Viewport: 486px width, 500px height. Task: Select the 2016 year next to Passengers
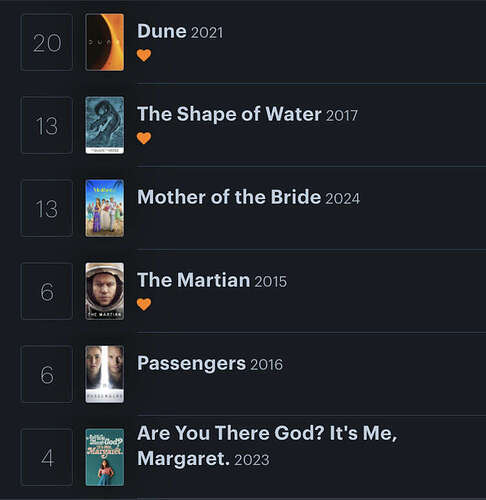(x=266, y=365)
